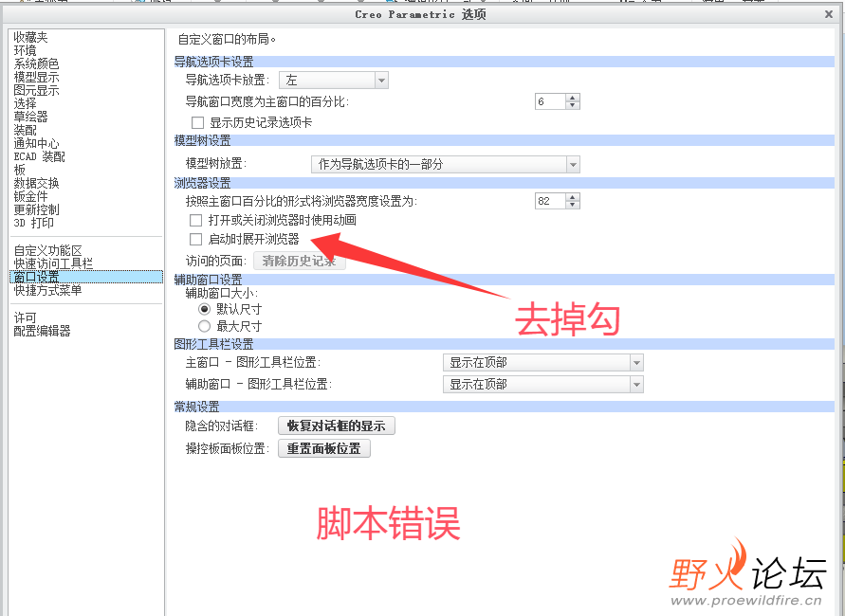Viewport: 845px width, 616px height.
Task: Select 最大尺寸 radio button
Action: pyautogui.click(x=204, y=326)
